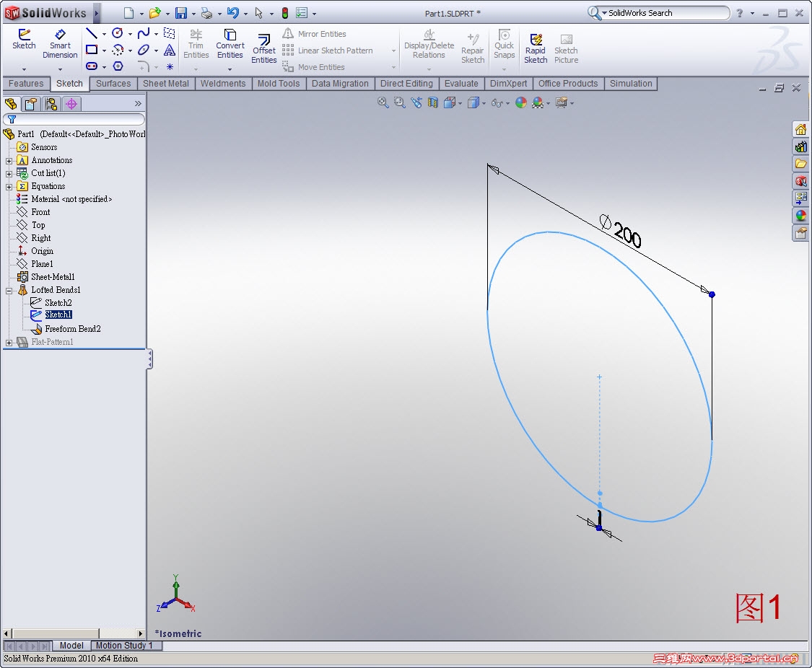The width and height of the screenshot is (812, 668).
Task: Click the Undo icon
Action: (233, 13)
